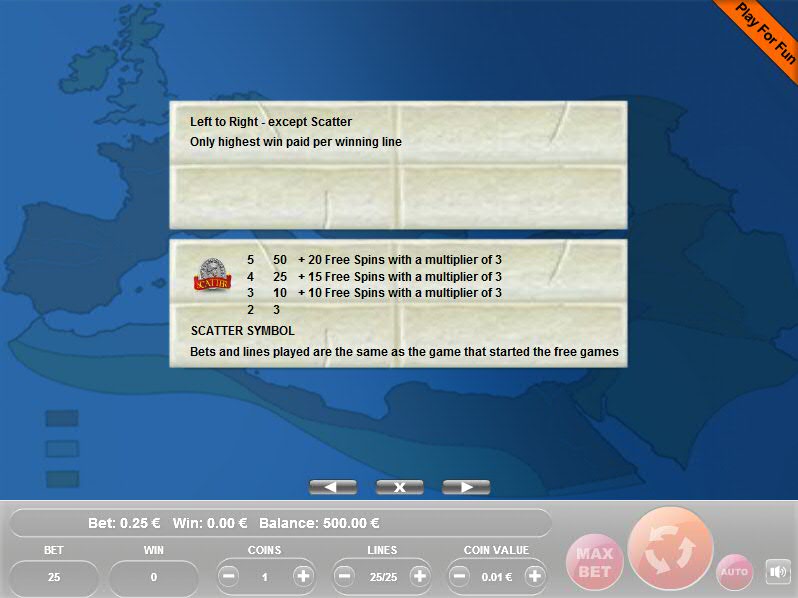Increase the number of coins
The height and width of the screenshot is (598, 798).
pos(303,577)
